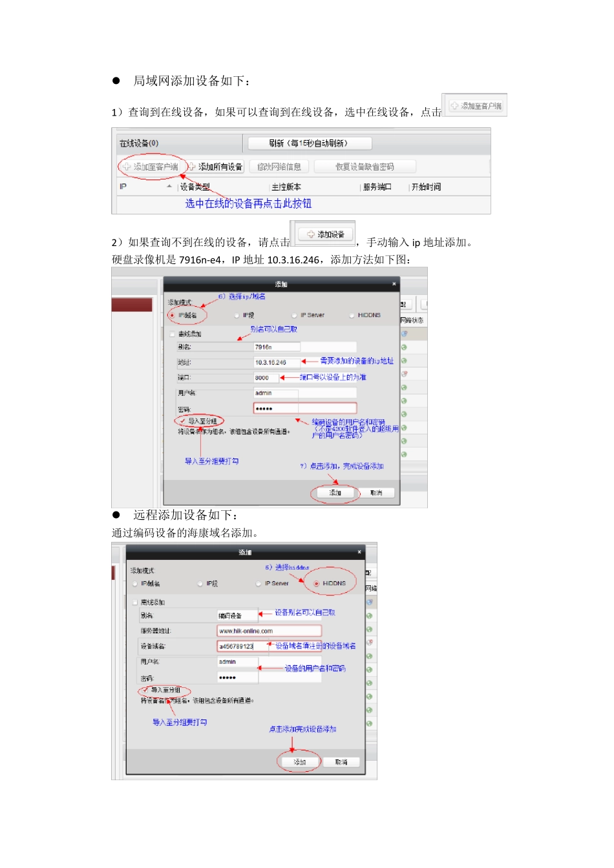The image size is (614, 868).
Task: Click the 添加所有设备 button
Action: [x=216, y=167]
